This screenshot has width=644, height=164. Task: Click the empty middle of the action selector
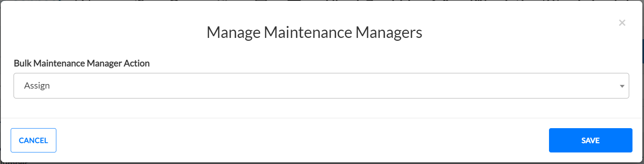pos(321,86)
